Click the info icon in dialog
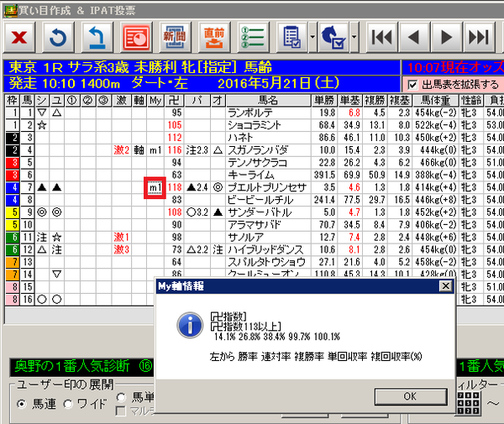The height and width of the screenshot is (424, 504). [190, 325]
